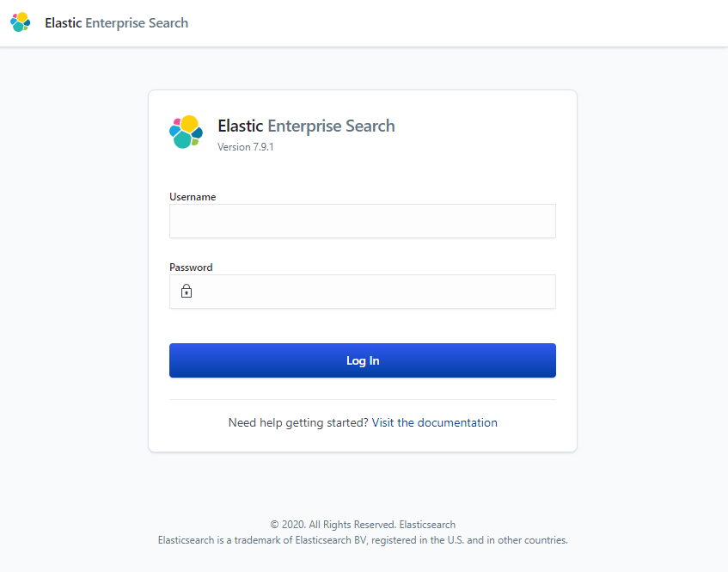Image resolution: width=728 pixels, height=572 pixels.
Task: Click bold 'Elastic' word in top header
Action: tap(63, 22)
